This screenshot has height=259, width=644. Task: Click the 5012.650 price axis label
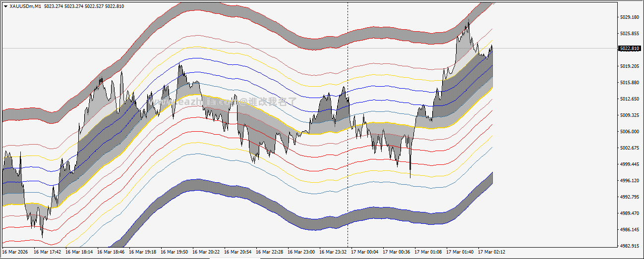click(x=629, y=99)
